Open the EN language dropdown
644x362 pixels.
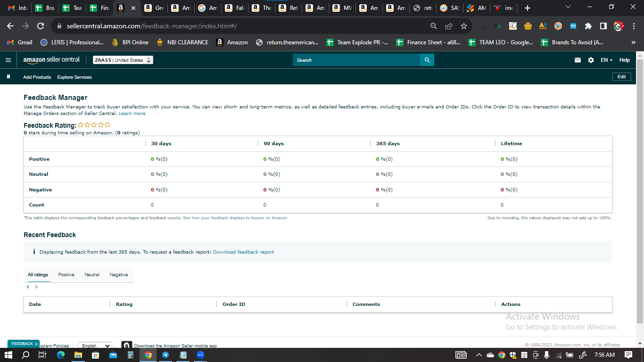coord(606,60)
